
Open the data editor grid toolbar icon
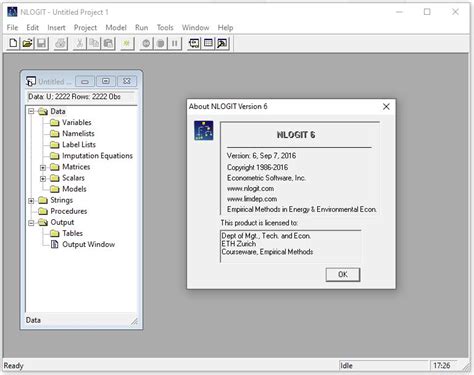[208, 43]
